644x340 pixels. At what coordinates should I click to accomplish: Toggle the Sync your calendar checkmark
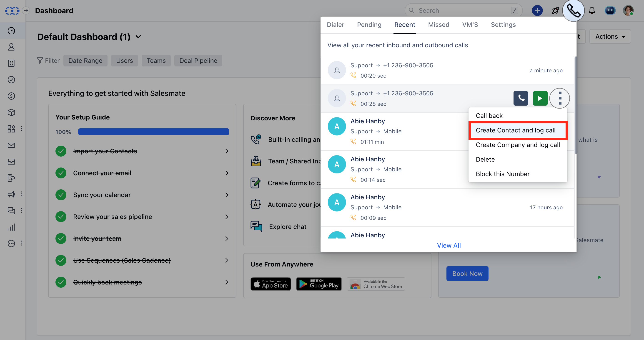[x=61, y=195]
